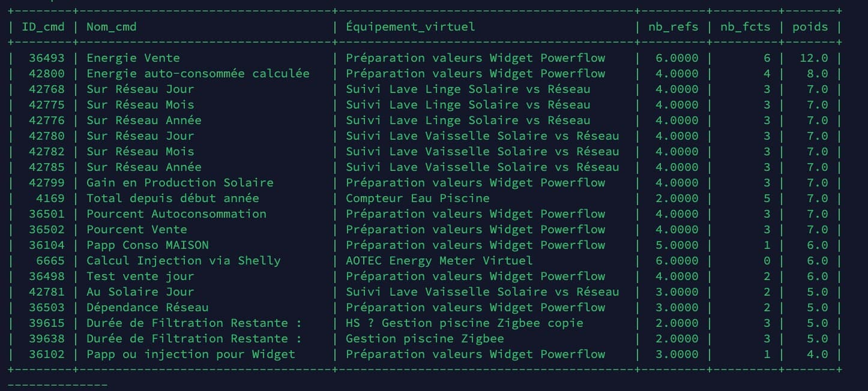
Task: Click the poids column header
Action: click(810, 27)
